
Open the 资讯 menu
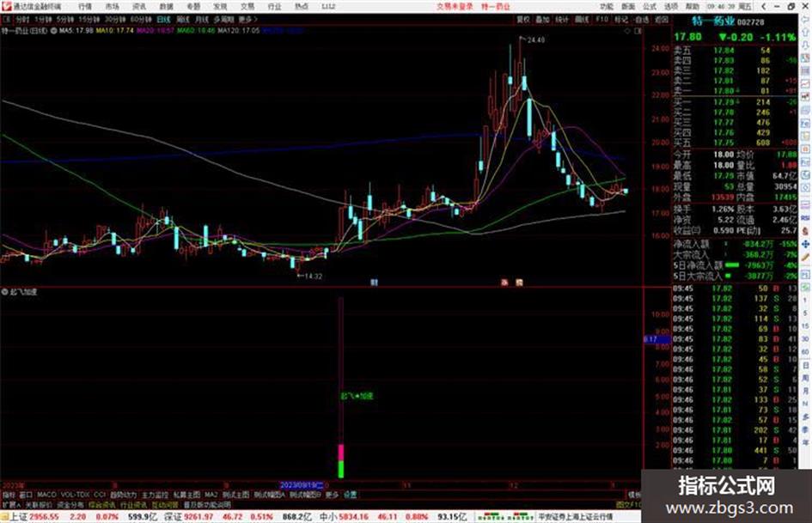point(139,7)
